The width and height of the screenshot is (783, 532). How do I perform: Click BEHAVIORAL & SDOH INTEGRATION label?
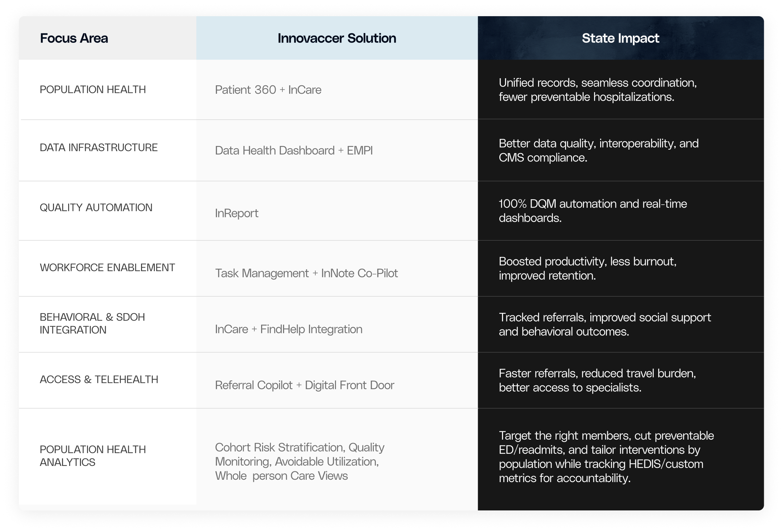pyautogui.click(x=92, y=323)
